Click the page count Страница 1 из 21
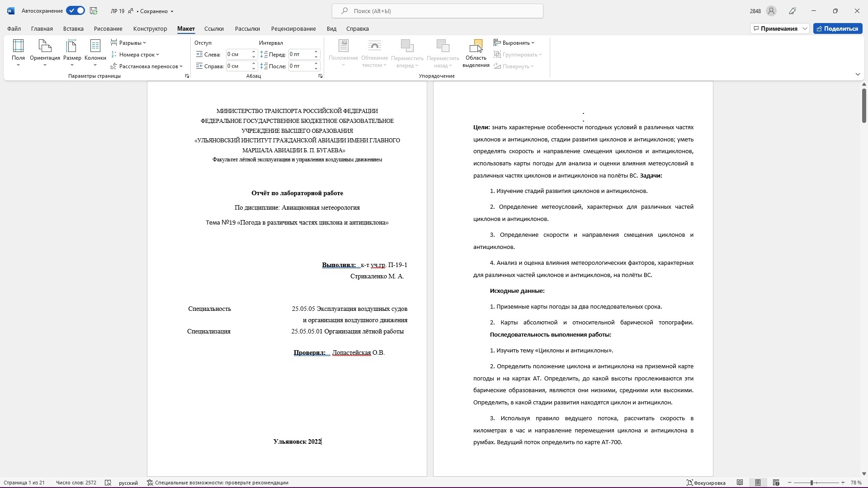868x488 pixels. pos(24,483)
